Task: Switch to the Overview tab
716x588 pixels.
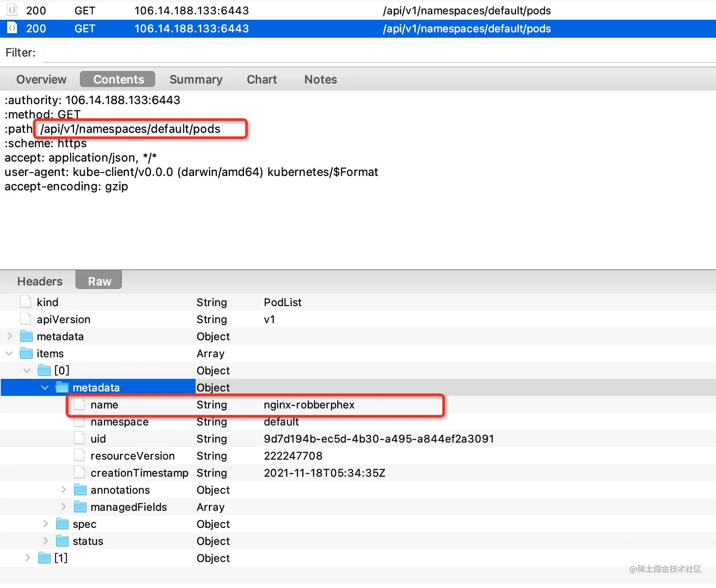Action: click(41, 79)
